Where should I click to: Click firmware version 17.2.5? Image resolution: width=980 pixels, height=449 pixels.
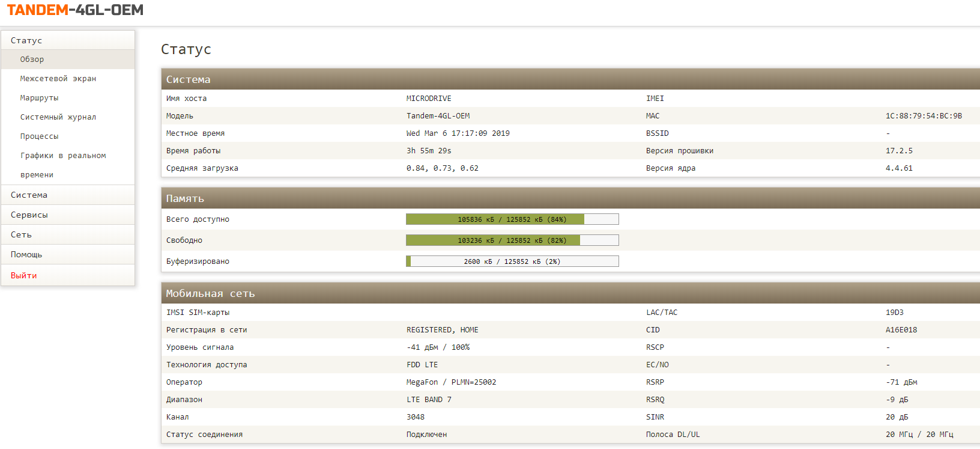pyautogui.click(x=899, y=151)
